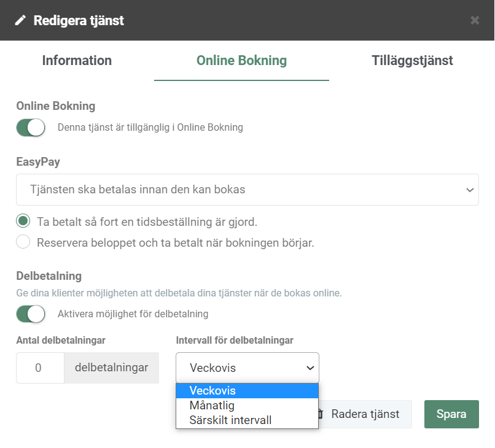This screenshot has height=448, width=495.
Task: Click the trash icon beside Radera tjänst
Action: click(x=320, y=414)
